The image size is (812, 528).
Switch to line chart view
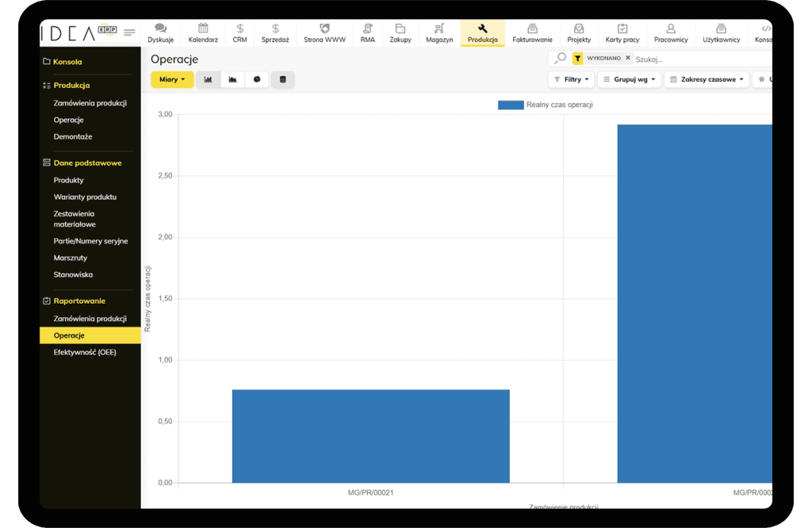pyautogui.click(x=232, y=79)
